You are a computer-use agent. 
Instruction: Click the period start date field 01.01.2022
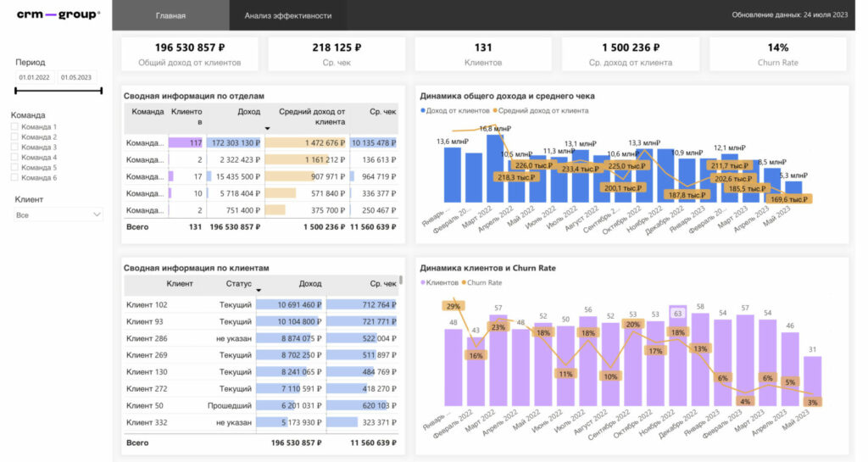(x=34, y=77)
